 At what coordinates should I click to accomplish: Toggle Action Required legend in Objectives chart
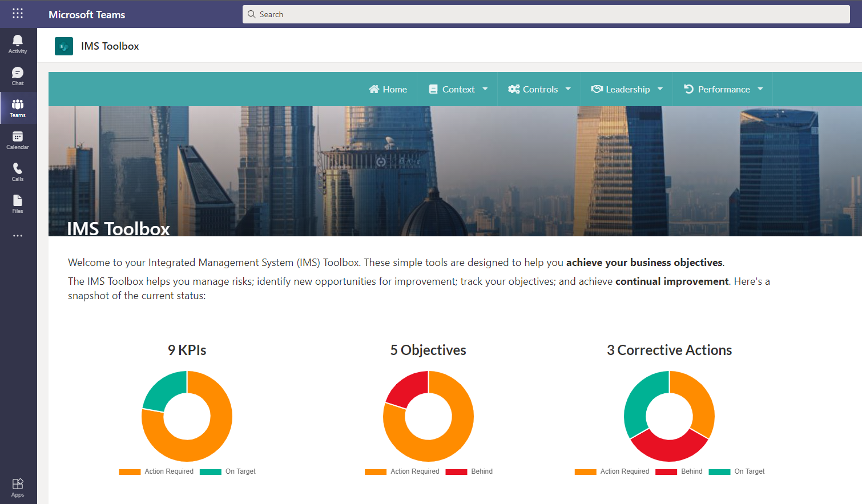coord(402,471)
